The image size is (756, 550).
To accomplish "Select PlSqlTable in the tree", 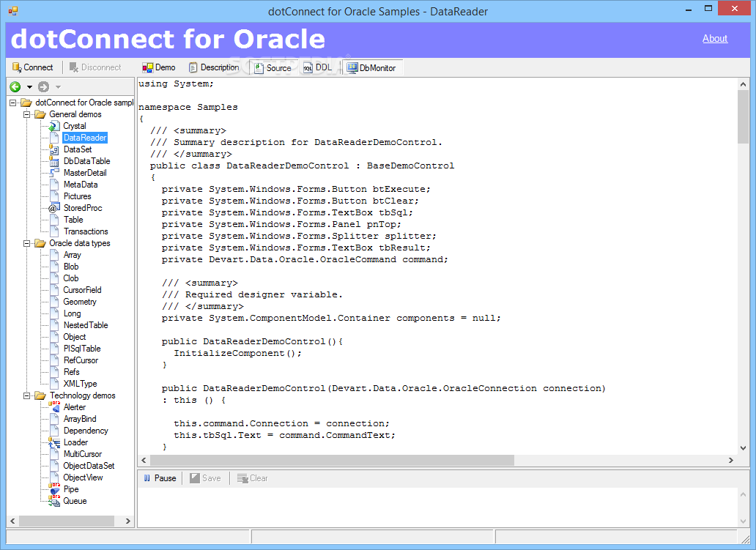I will point(82,349).
